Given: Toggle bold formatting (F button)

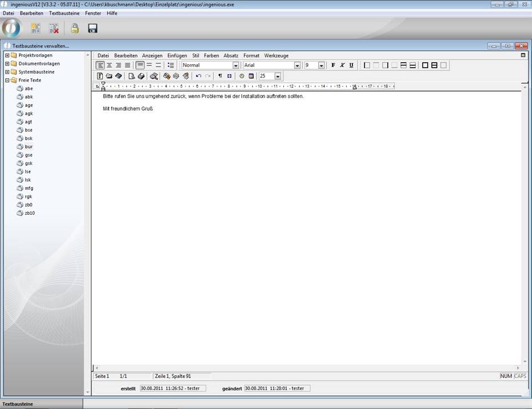Looking at the screenshot, I should [x=334, y=66].
